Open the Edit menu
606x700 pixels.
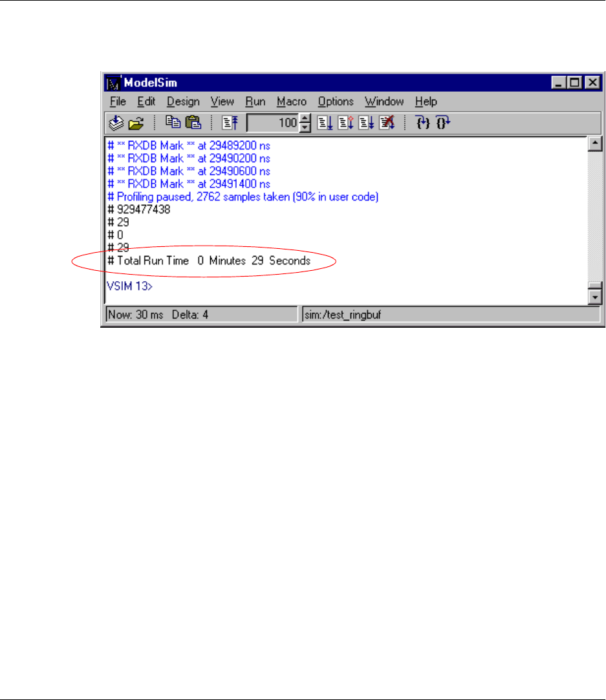coord(146,101)
